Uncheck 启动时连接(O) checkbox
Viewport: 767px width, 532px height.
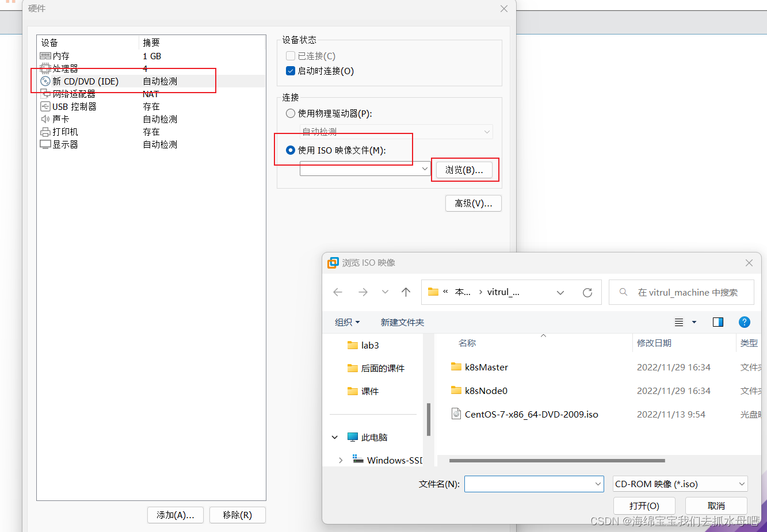(x=291, y=71)
